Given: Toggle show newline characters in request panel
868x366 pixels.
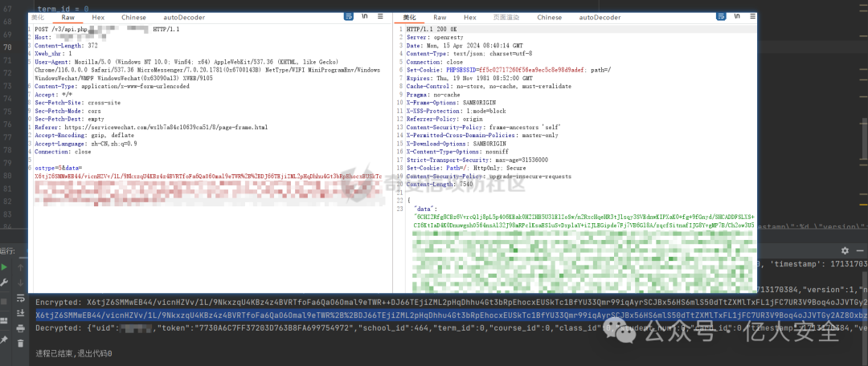Looking at the screenshot, I should (x=366, y=17).
